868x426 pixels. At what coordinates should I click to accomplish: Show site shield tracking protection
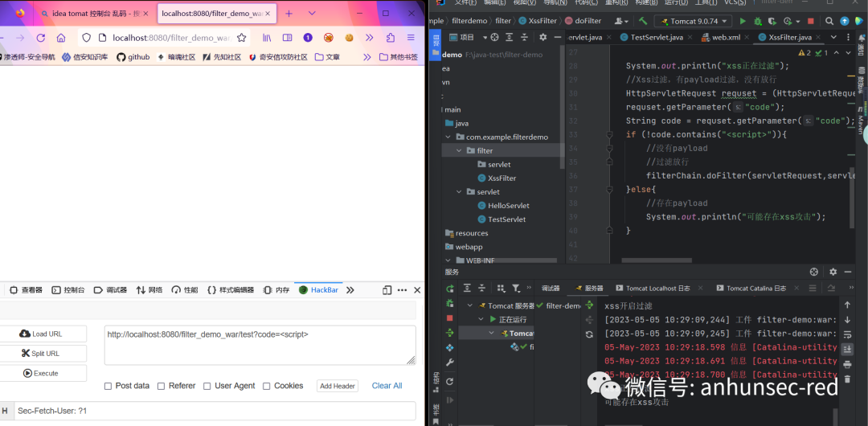(86, 38)
